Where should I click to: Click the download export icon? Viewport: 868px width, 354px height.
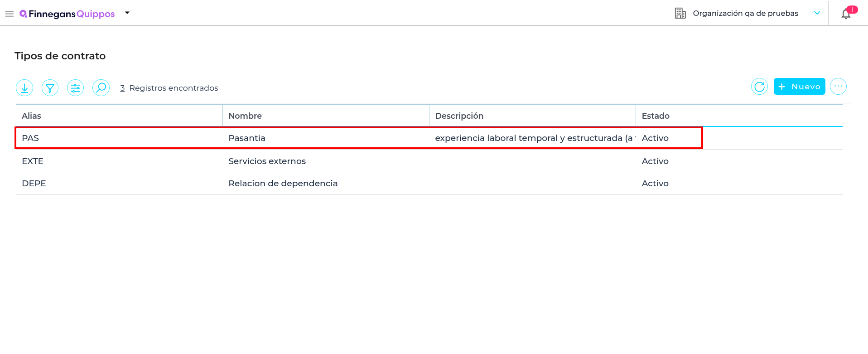24,87
